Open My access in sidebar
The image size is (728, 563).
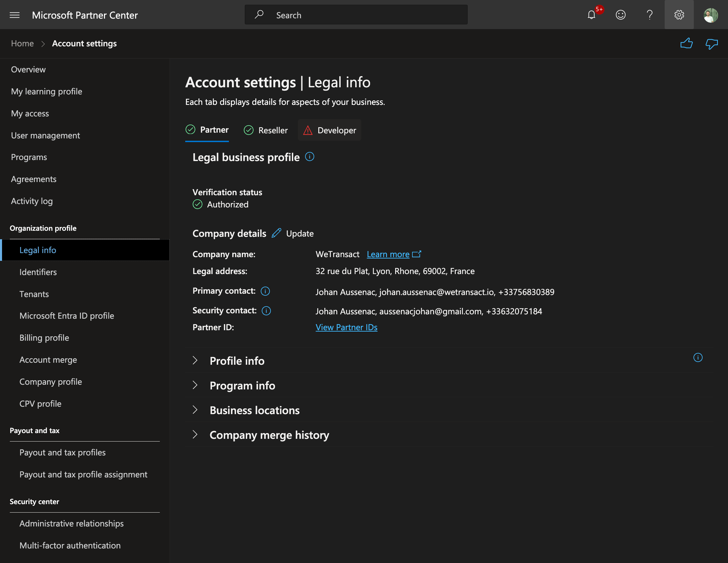pyautogui.click(x=30, y=113)
